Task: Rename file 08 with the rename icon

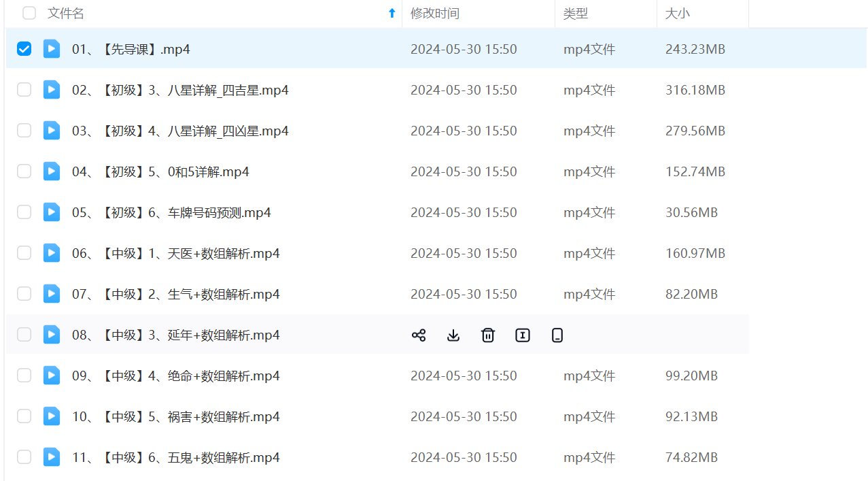Action: click(x=522, y=335)
